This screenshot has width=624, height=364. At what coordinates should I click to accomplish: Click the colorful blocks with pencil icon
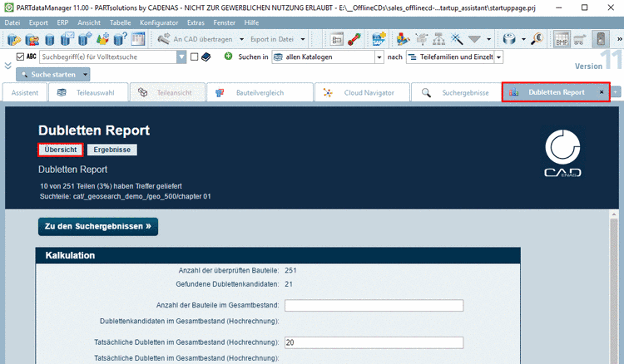click(x=404, y=39)
